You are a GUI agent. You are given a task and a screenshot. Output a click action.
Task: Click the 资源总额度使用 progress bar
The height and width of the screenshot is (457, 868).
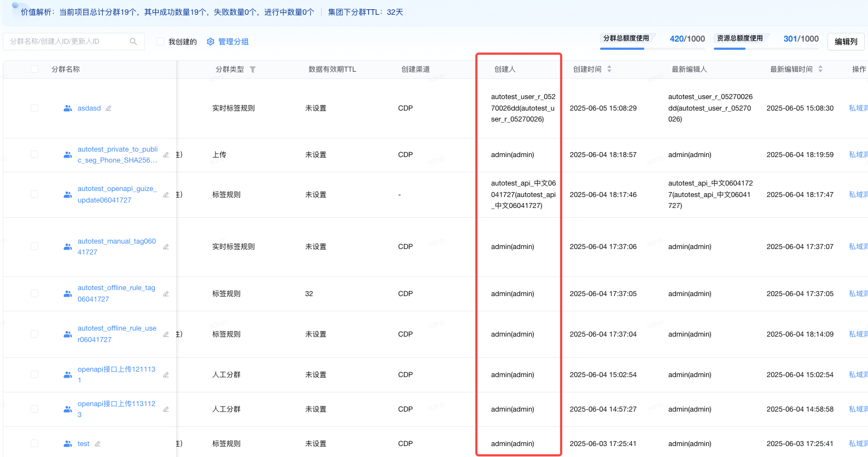pos(766,49)
